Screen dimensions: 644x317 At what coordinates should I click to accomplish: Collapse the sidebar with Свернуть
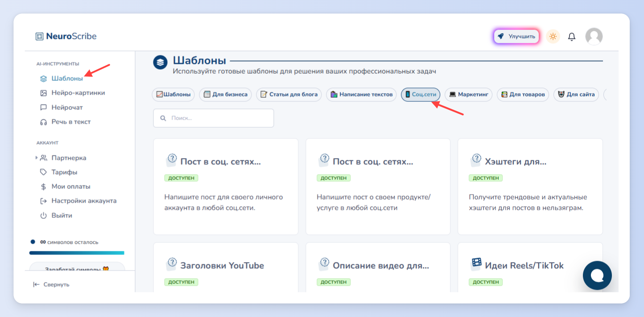point(51,284)
